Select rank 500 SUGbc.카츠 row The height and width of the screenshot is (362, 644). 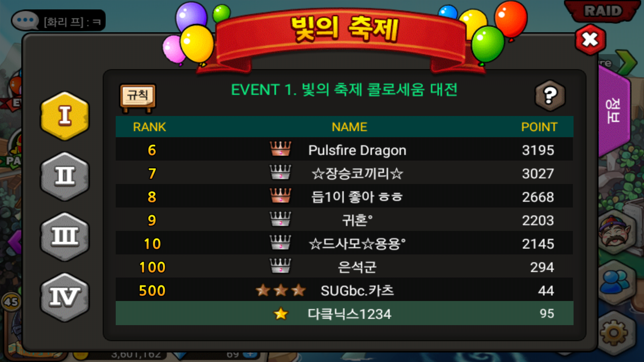pyautogui.click(x=344, y=290)
